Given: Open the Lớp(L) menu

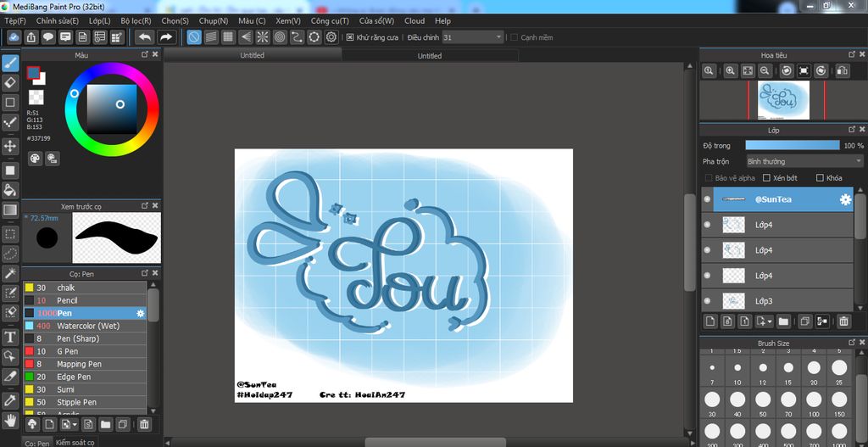Looking at the screenshot, I should (x=100, y=21).
